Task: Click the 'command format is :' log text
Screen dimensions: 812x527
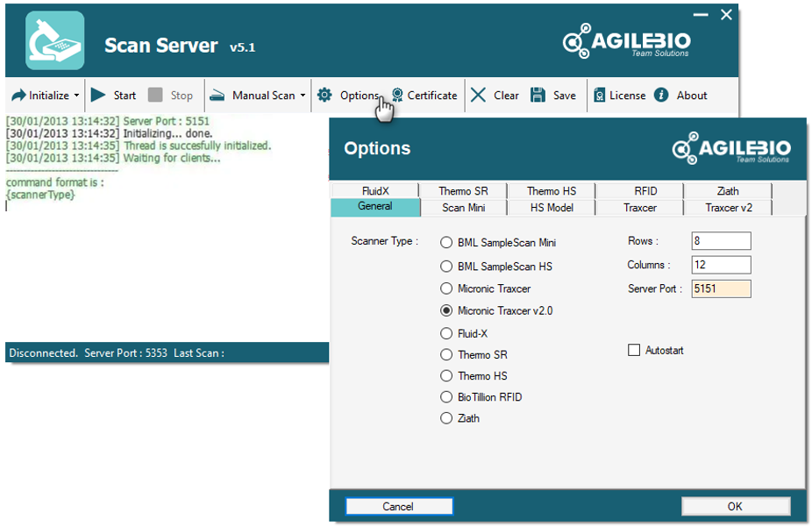Action: 55,182
